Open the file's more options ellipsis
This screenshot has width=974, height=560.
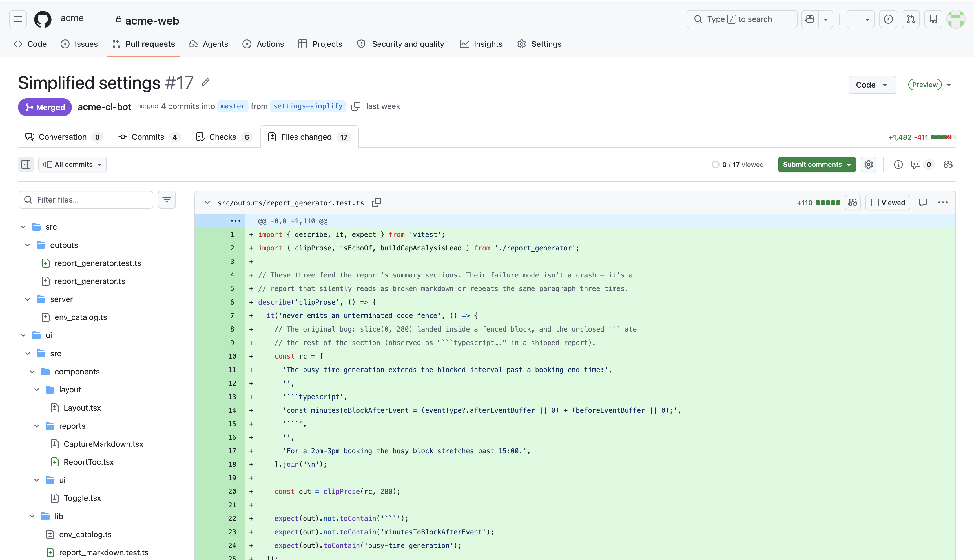(943, 203)
